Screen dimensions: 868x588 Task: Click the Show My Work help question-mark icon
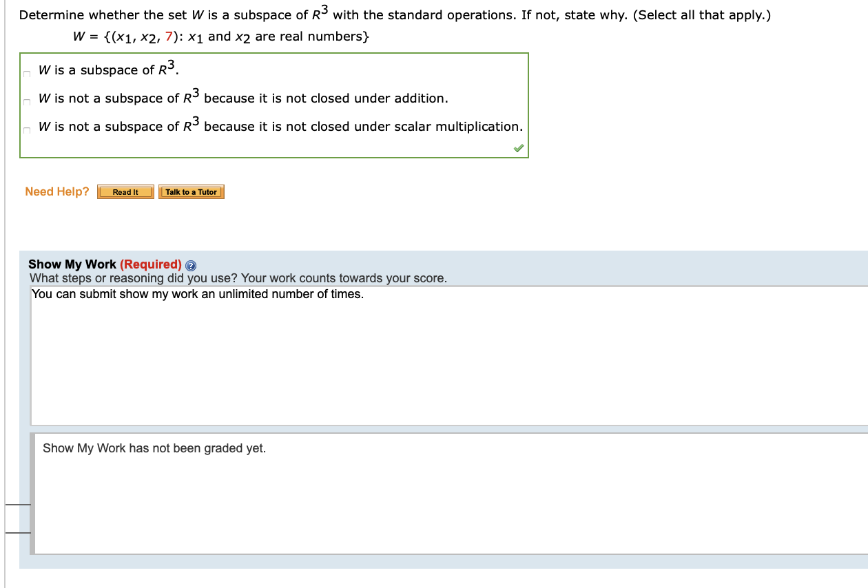click(x=190, y=265)
